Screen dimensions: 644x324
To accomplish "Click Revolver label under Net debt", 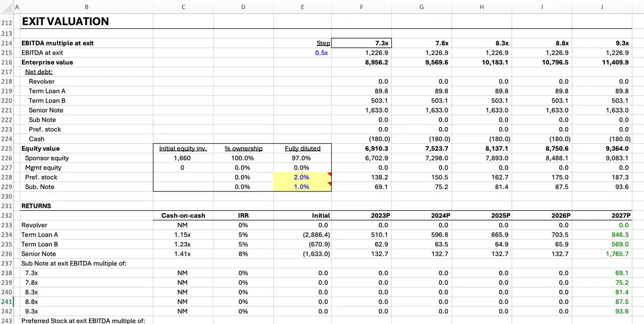I will tap(42, 82).
